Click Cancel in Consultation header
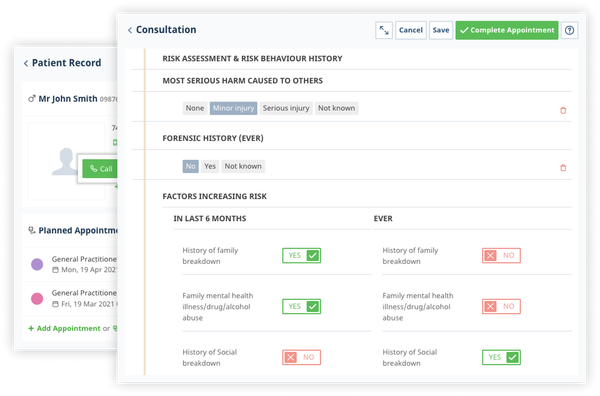Screen dimensions: 600x396 411,30
